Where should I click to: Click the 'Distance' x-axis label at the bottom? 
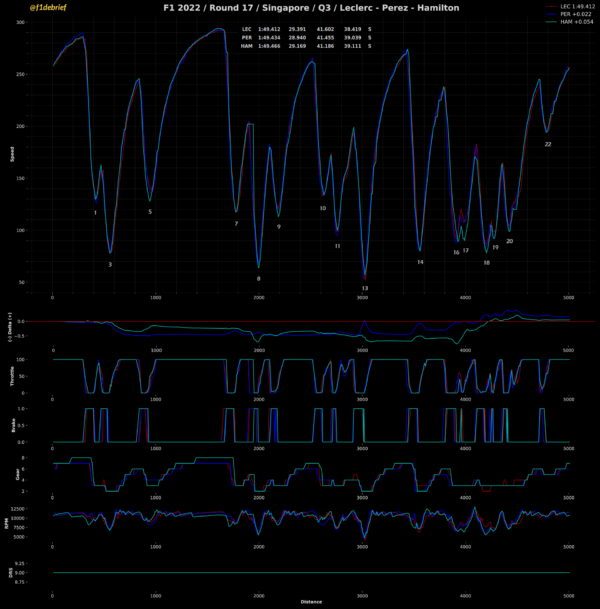coord(311,602)
